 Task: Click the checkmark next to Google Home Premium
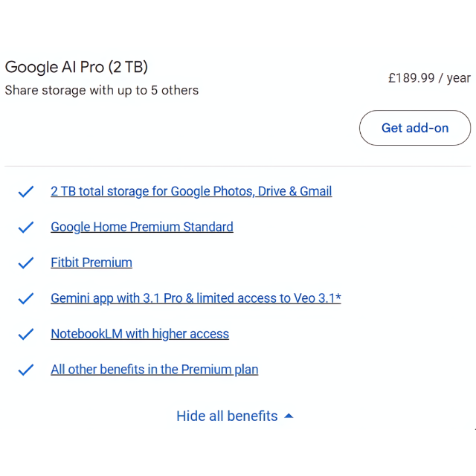(26, 228)
